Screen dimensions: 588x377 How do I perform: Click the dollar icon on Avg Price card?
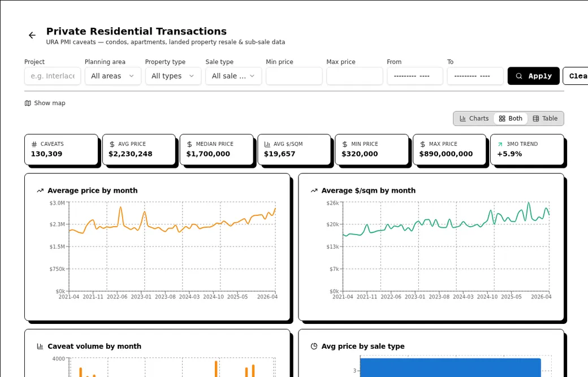(x=112, y=144)
